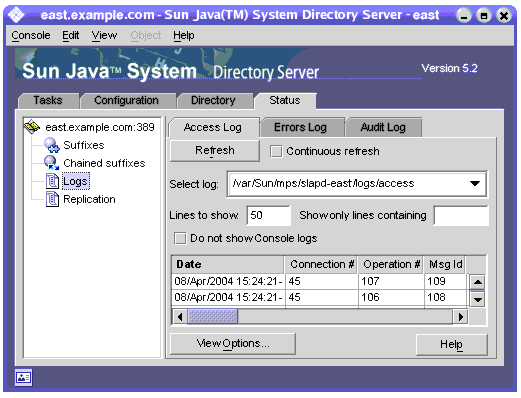Open the Edit menu
Screen dimensions: 521x398
tap(71, 35)
